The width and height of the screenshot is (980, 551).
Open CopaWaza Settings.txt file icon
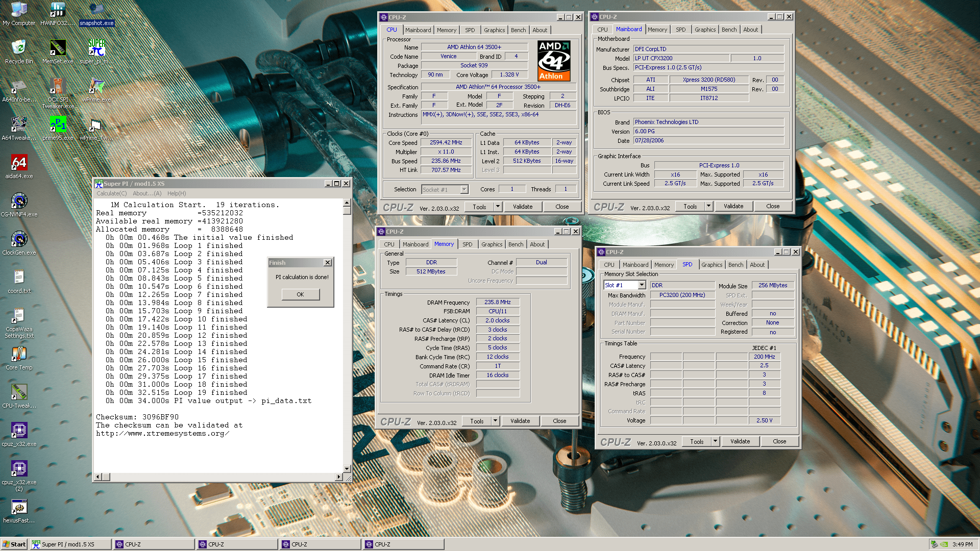[x=19, y=323]
